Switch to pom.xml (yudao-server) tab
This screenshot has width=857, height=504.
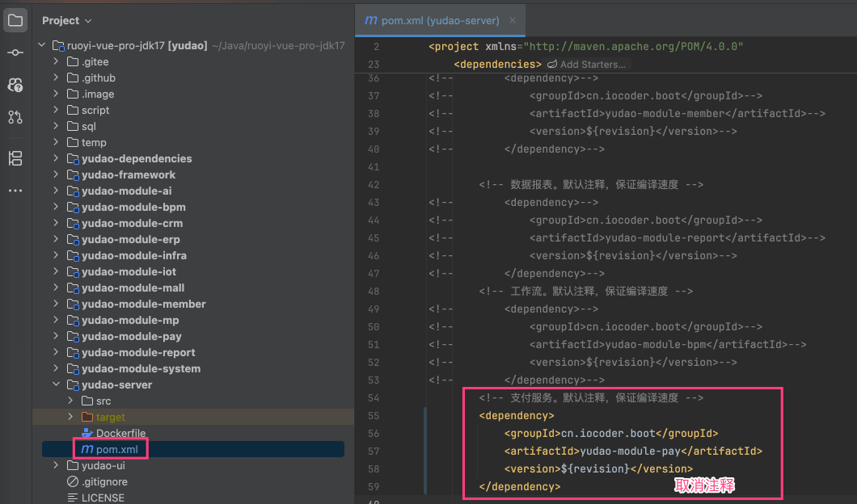[x=433, y=20]
